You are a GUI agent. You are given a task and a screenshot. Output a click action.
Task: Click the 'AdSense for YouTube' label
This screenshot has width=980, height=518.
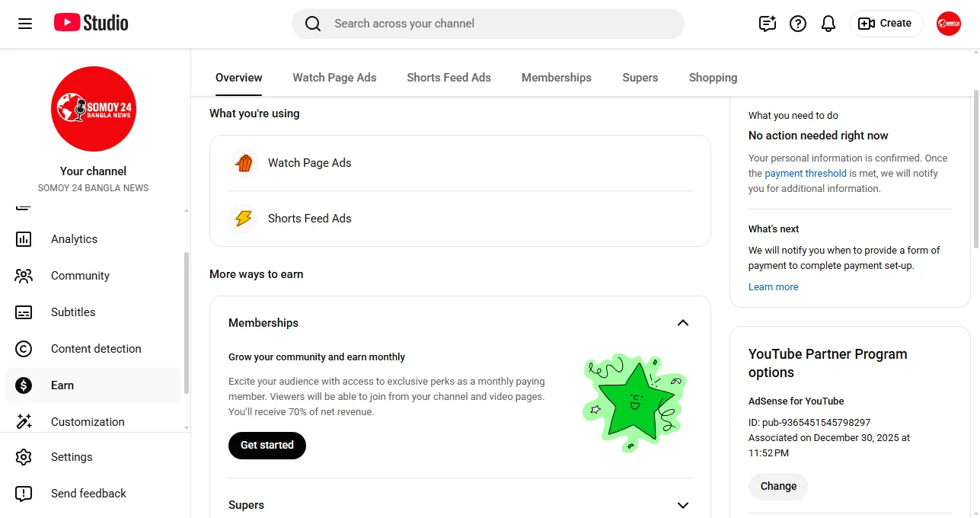[x=796, y=401]
